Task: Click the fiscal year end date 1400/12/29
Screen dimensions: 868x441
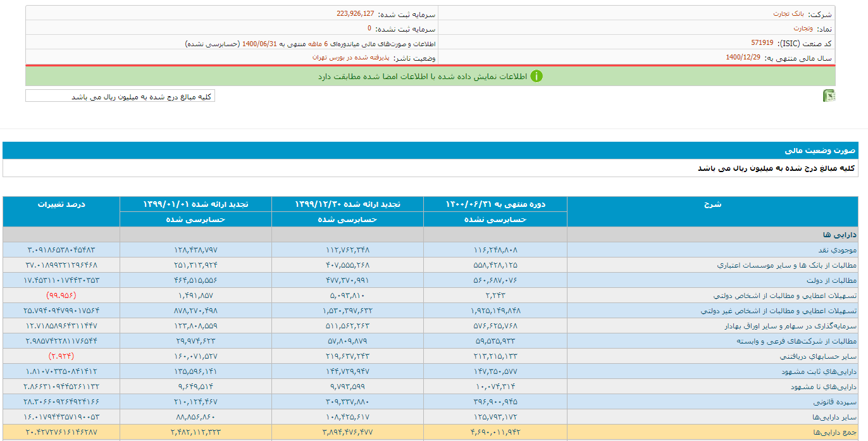Action: [x=743, y=58]
